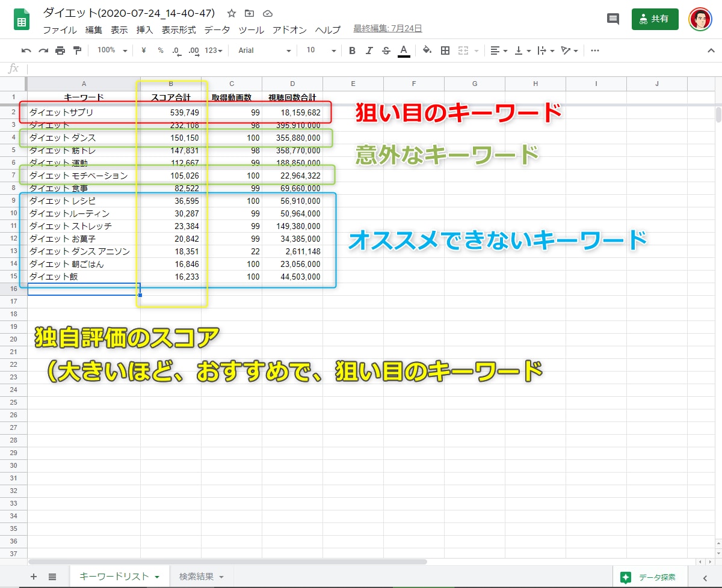Select the paint format roller tool
This screenshot has height=588, width=722.
tap(77, 51)
